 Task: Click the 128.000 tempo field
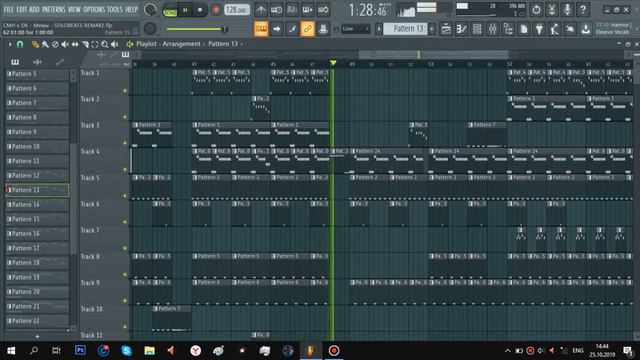coord(237,10)
